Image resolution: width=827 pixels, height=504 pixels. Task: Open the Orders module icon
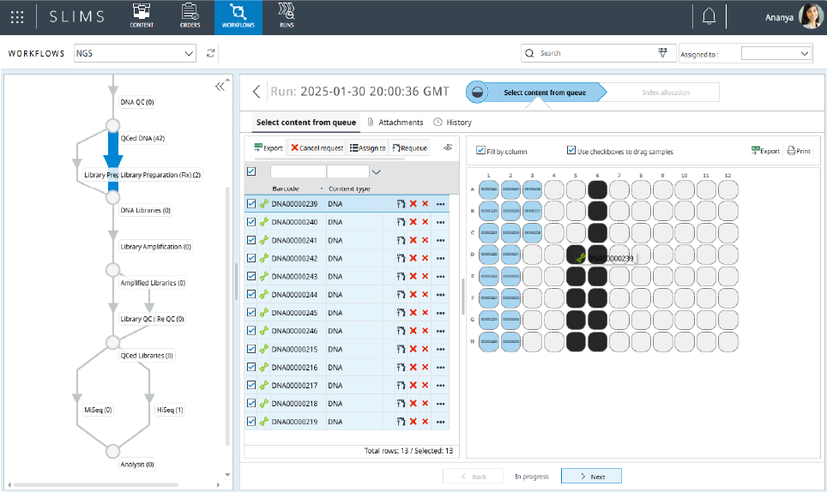point(190,16)
